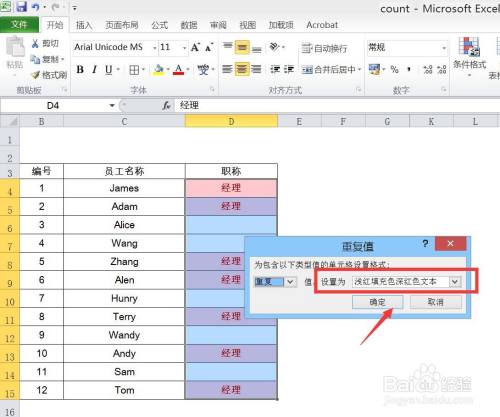Click the 确定 OK button
Image resolution: width=500 pixels, height=417 pixels.
point(377,302)
